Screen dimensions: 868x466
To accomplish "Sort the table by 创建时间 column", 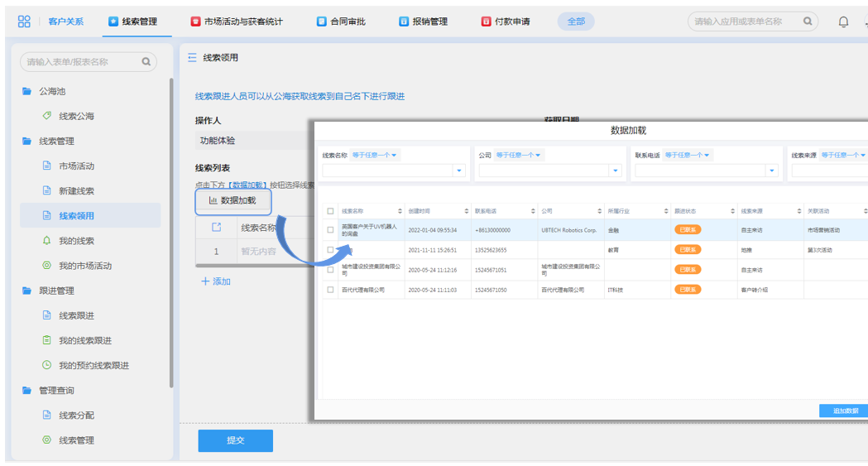I will 466,211.
